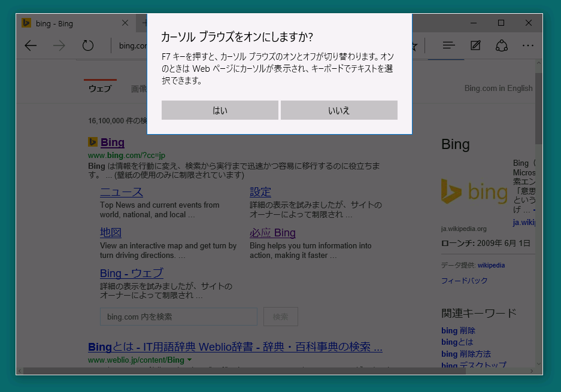Image resolution: width=561 pixels, height=392 pixels.
Task: Click the bing.com 内を検索 input field
Action: tap(178, 317)
